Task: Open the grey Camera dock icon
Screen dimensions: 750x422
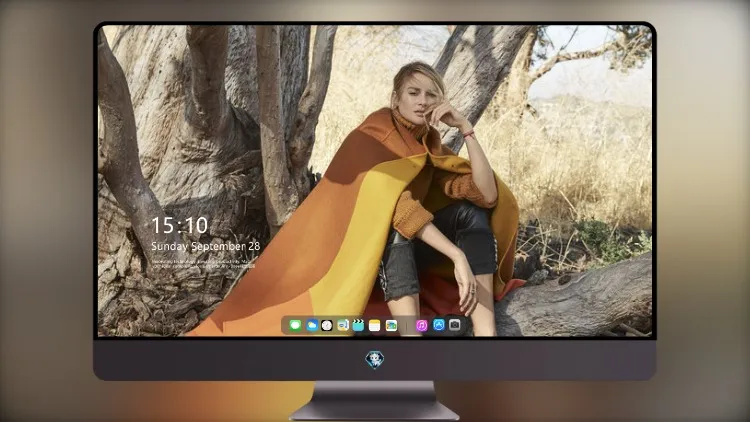Action: coord(455,325)
